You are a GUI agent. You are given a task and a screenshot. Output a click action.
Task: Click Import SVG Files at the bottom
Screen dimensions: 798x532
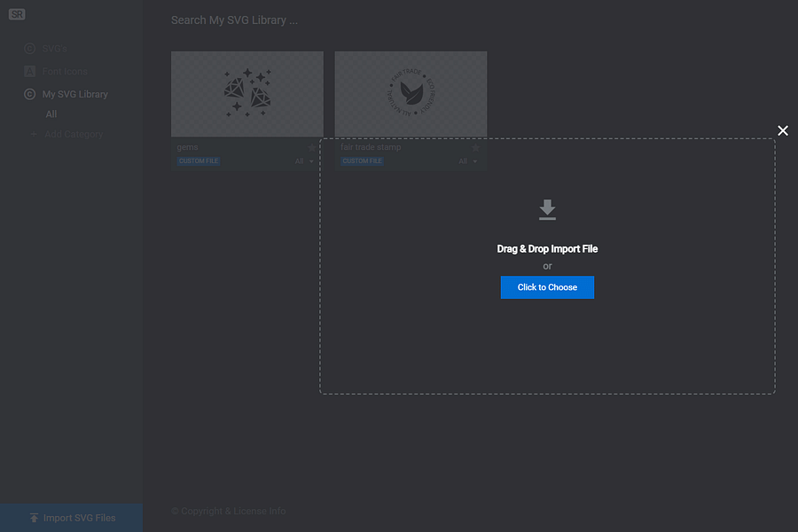click(x=71, y=518)
